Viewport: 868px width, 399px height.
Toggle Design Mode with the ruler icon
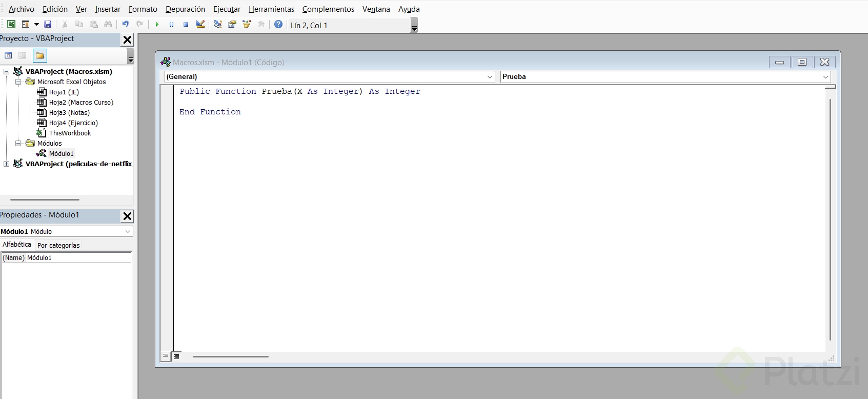(x=200, y=24)
